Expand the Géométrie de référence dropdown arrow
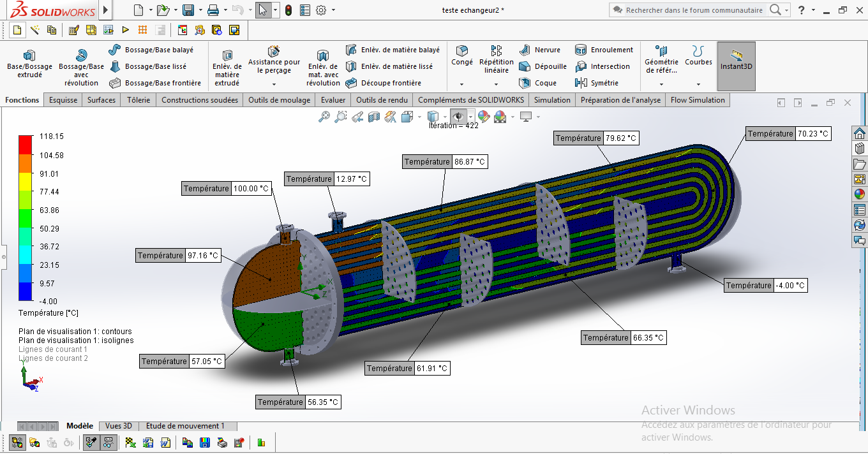 point(661,84)
